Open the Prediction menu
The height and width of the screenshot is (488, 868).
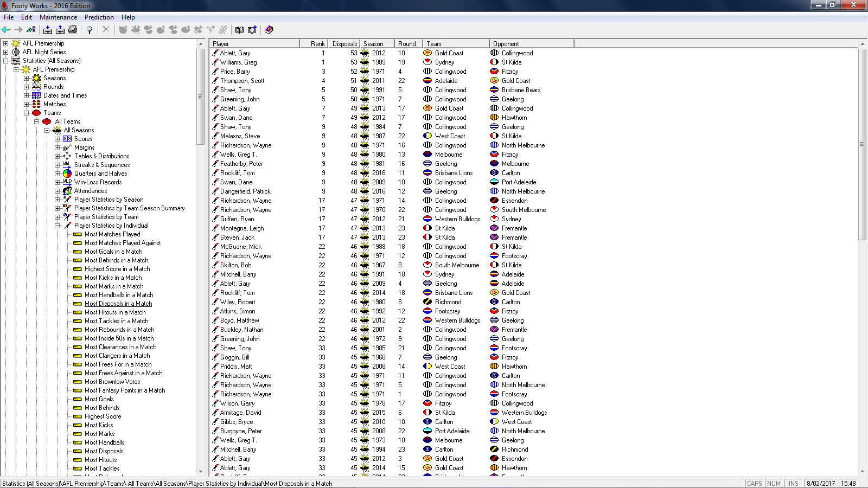[x=99, y=17]
